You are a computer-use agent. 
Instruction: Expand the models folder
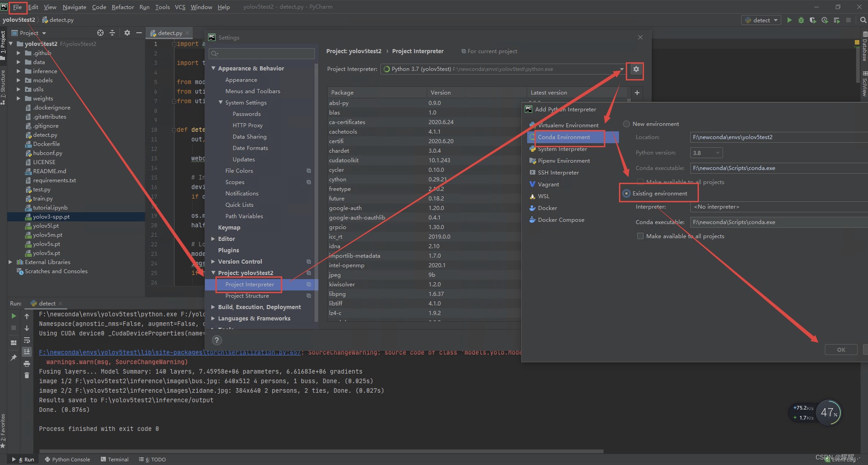tap(19, 80)
